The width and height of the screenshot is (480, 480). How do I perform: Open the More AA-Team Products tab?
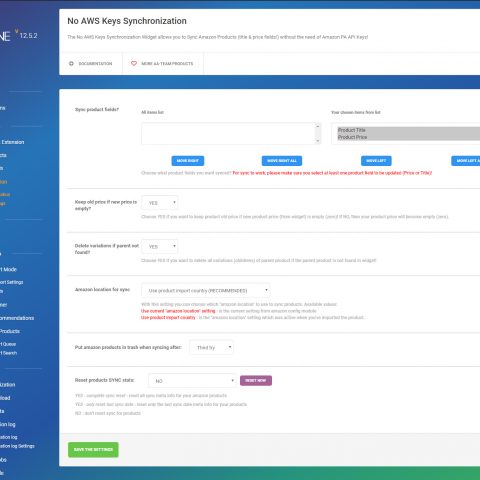point(163,63)
